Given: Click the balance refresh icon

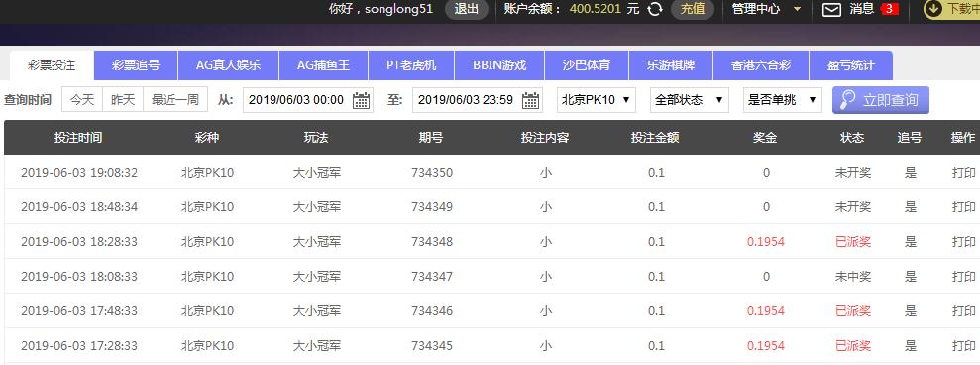Looking at the screenshot, I should pyautogui.click(x=654, y=9).
